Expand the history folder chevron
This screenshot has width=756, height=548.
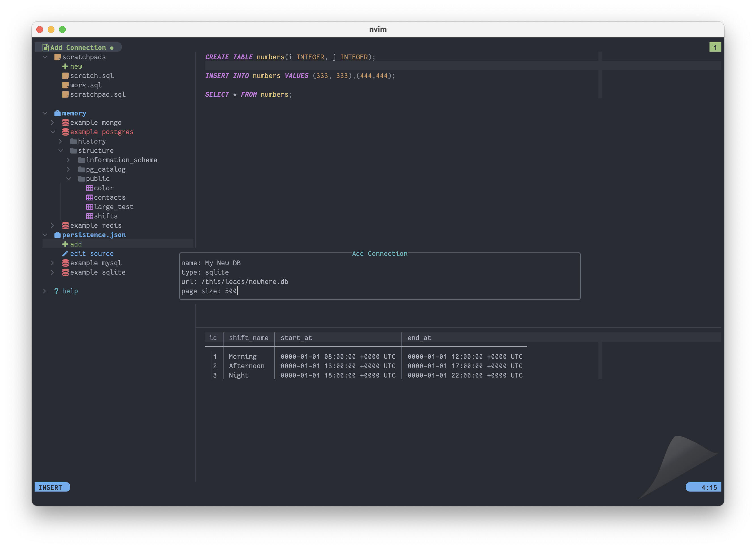click(61, 141)
